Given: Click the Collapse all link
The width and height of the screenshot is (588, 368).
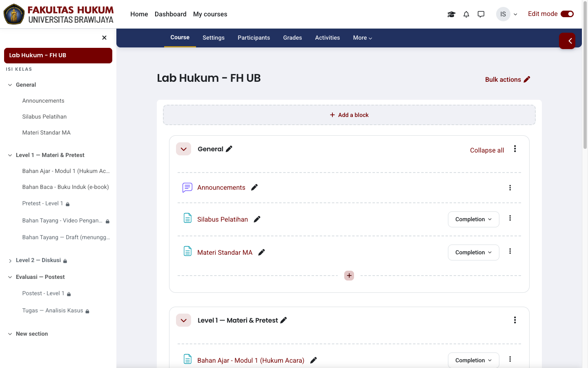Looking at the screenshot, I should coord(487,150).
